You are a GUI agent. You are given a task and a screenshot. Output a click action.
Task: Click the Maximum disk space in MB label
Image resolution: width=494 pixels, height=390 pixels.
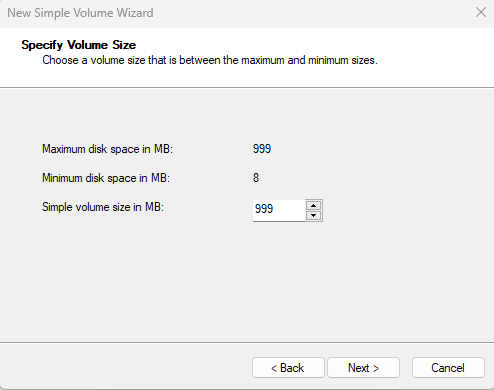click(x=107, y=149)
